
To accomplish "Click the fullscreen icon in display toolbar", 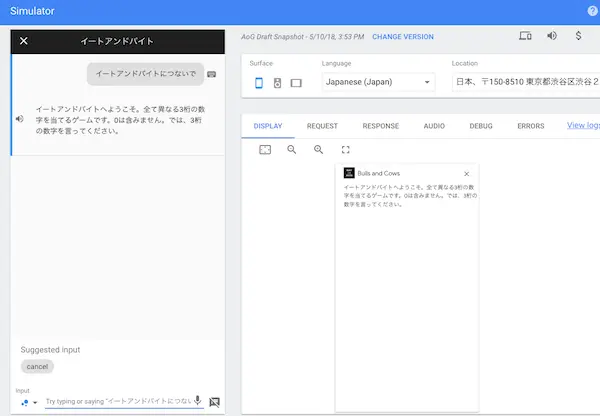I will click(345, 149).
